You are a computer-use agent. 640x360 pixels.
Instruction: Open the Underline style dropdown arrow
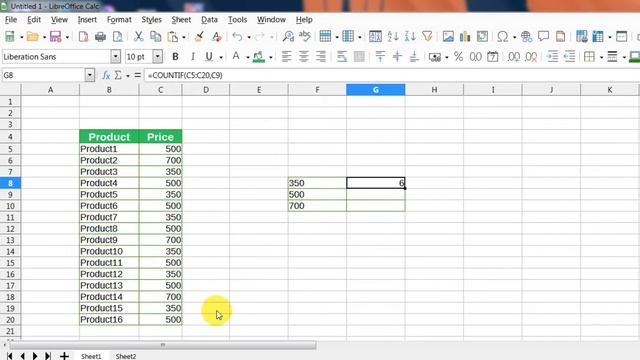click(x=221, y=57)
